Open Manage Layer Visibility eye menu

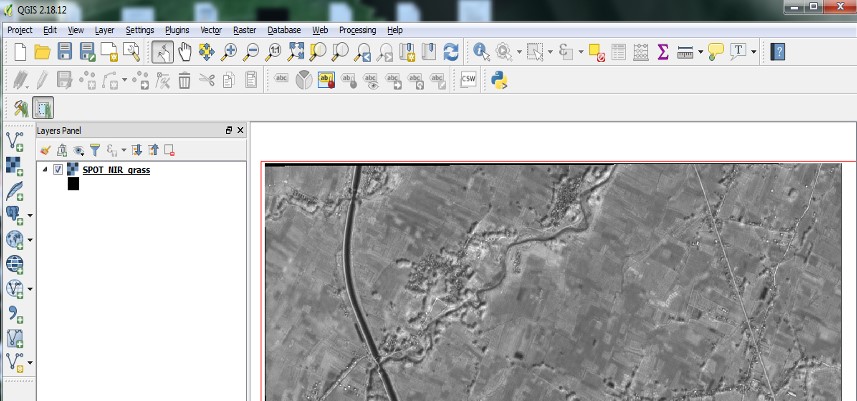coord(79,150)
